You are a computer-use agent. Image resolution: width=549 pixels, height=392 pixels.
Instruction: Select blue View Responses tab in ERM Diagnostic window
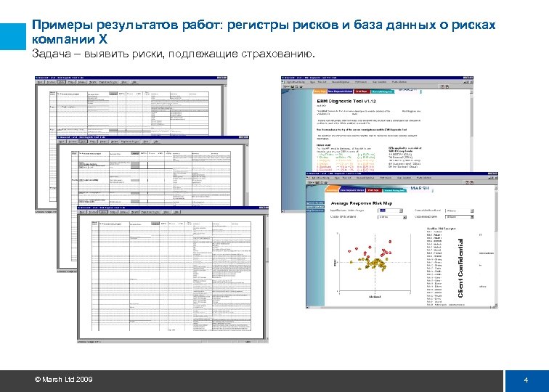(341, 91)
